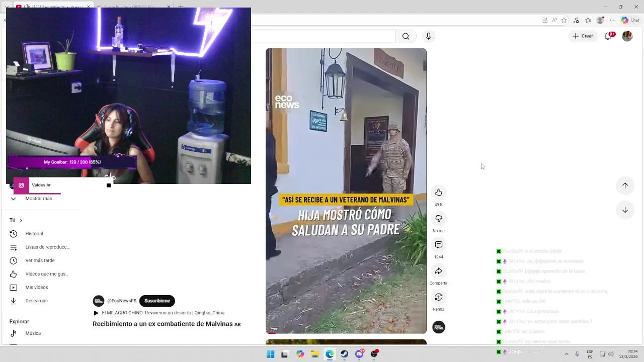Open the Windows Start button
The width and height of the screenshot is (644, 362).
coord(271,354)
